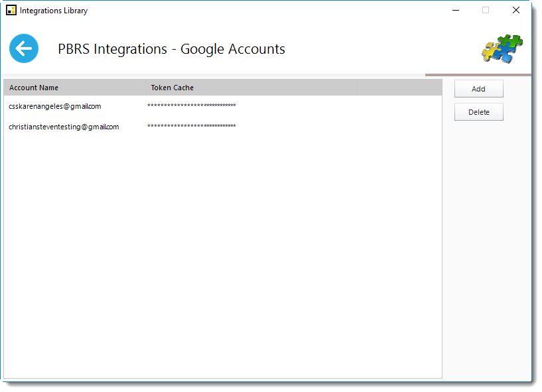Click the Account Name column header
This screenshot has height=392, width=542.
click(75, 88)
